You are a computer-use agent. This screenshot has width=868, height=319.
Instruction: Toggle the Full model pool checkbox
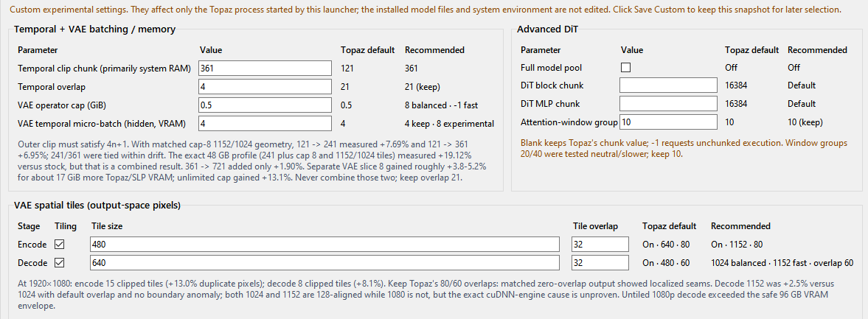pyautogui.click(x=625, y=68)
